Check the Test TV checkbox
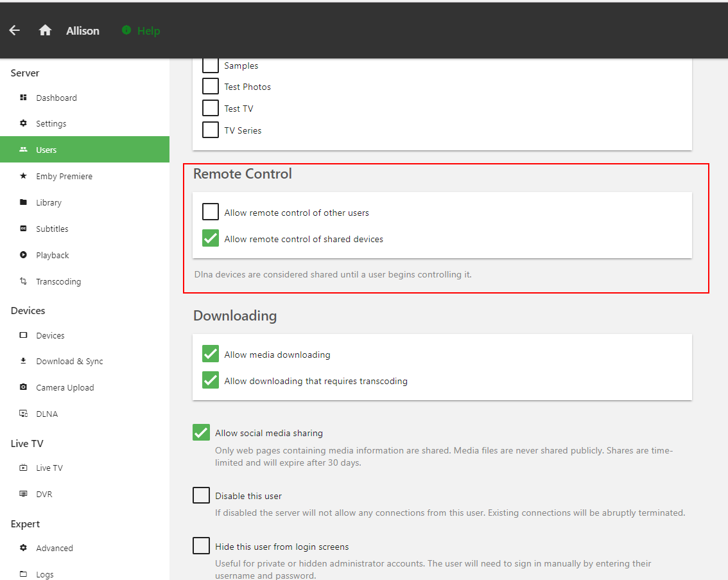728x580 pixels. (211, 108)
